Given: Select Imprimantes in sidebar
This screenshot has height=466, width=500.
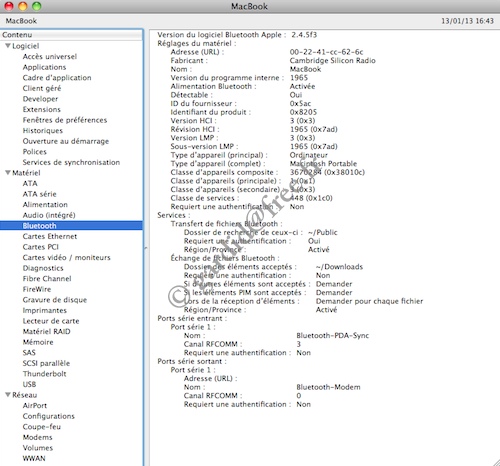Looking at the screenshot, I should (45, 310).
